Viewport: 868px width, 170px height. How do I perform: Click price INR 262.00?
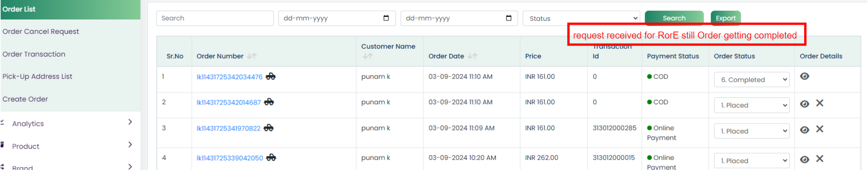tap(542, 158)
